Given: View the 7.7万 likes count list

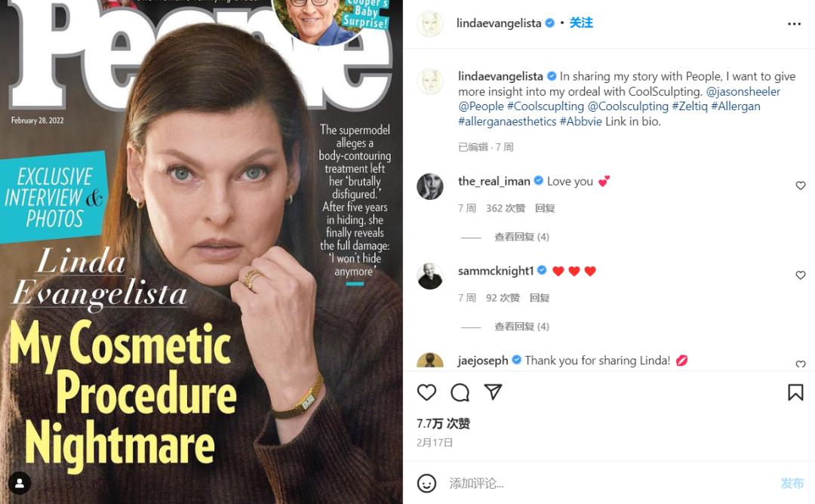Looking at the screenshot, I should (444, 423).
